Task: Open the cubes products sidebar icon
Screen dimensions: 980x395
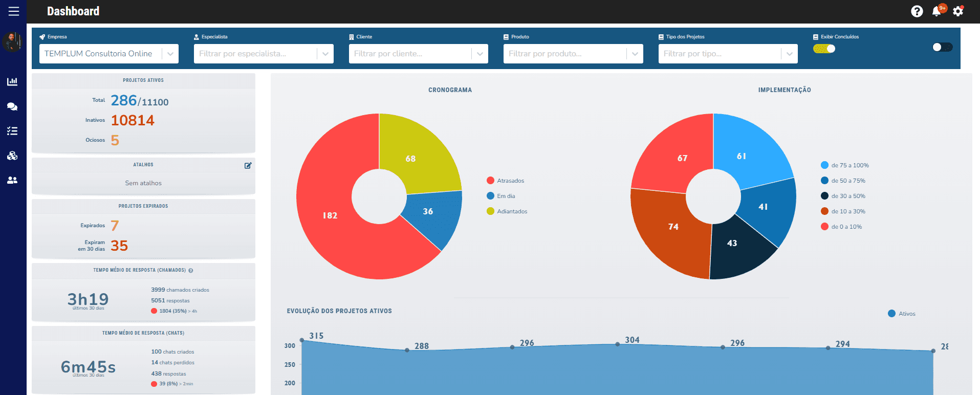Action: coord(12,156)
